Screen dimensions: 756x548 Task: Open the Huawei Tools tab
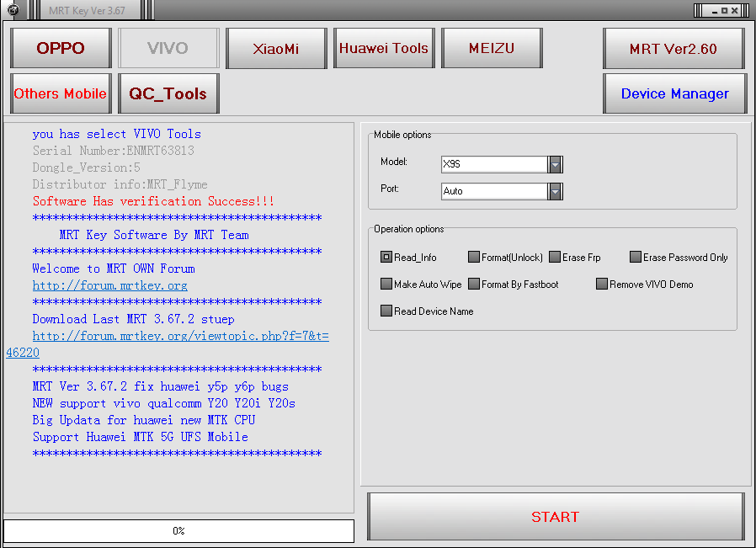tap(384, 48)
